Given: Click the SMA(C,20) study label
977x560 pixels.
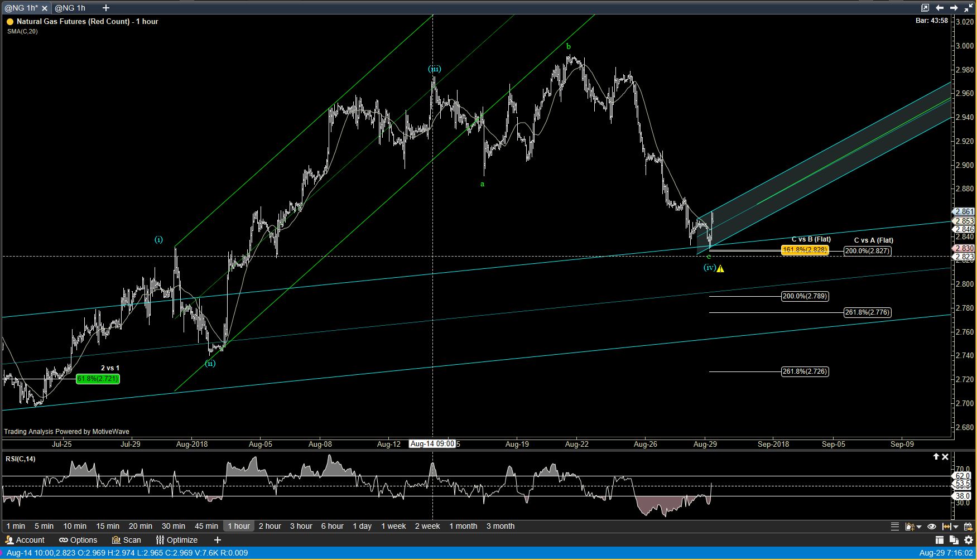Looking at the screenshot, I should click(22, 31).
